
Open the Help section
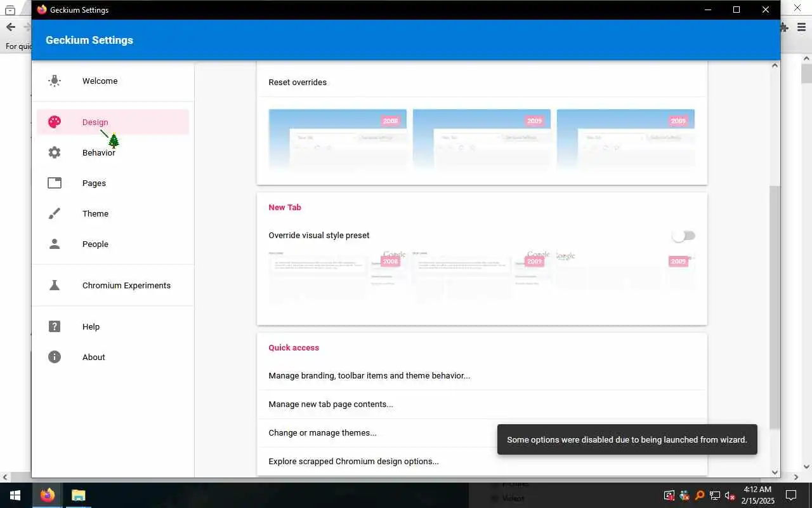(112, 326)
